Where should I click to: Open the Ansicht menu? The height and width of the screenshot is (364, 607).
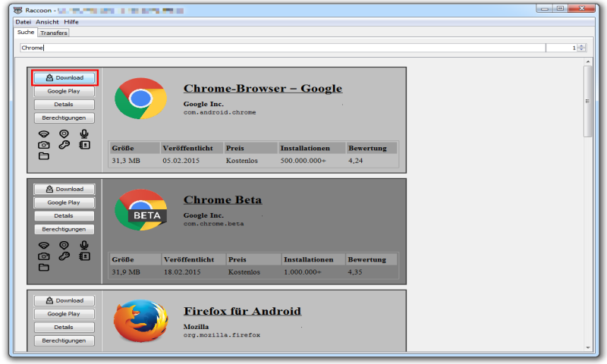(47, 22)
